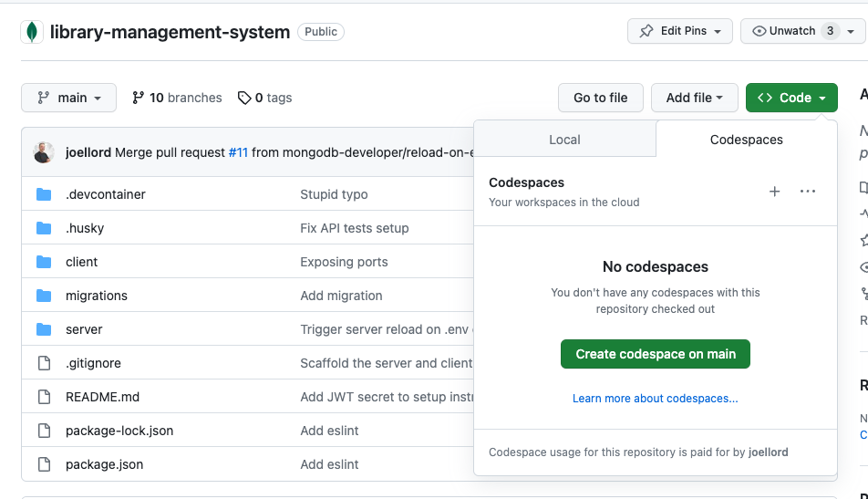
Task: Open the three-dot codespaces options menu
Action: [x=808, y=192]
